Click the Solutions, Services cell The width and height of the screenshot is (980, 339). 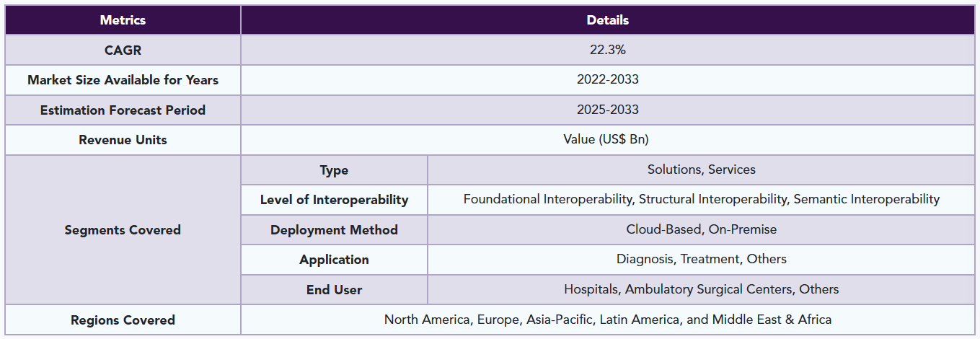701,170
